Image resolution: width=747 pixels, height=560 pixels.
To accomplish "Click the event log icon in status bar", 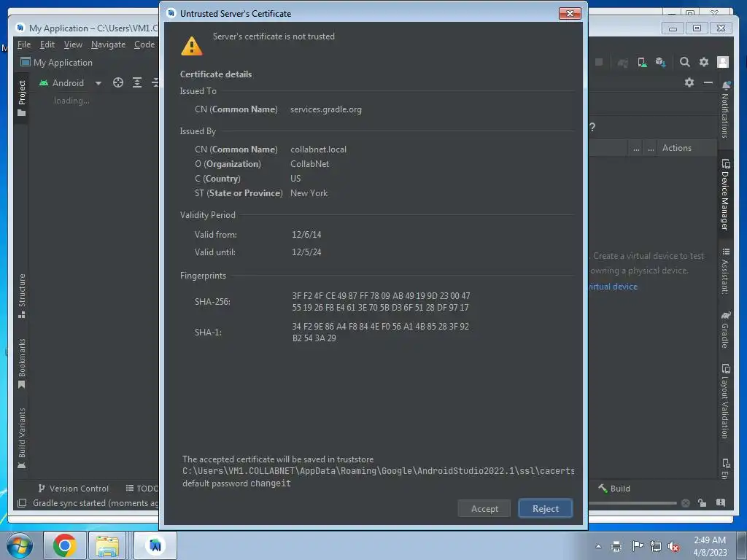I will (x=721, y=503).
